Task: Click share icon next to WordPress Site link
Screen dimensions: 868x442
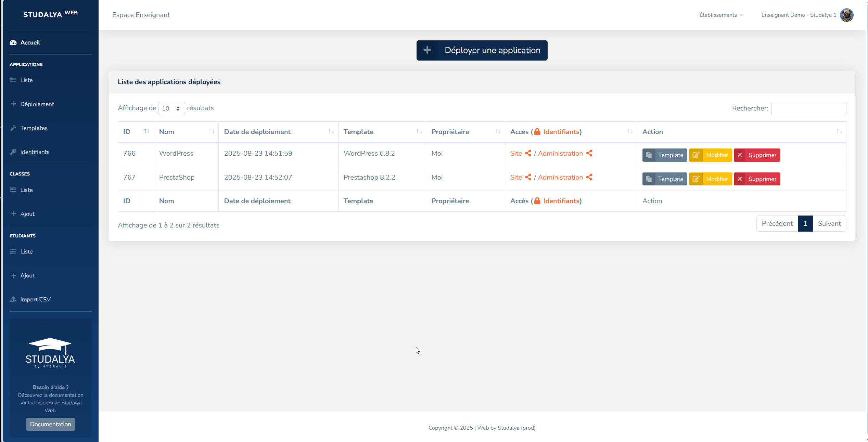Action: pyautogui.click(x=528, y=153)
